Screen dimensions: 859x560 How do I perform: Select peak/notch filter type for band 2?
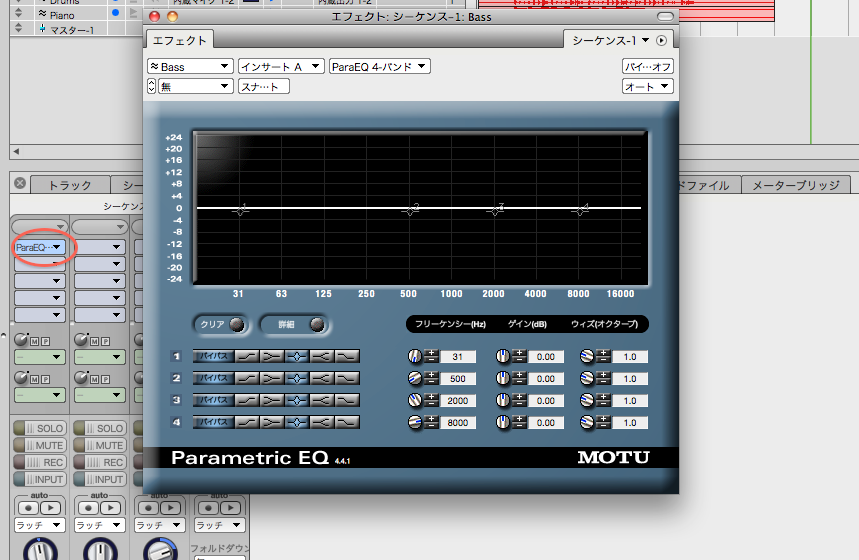(x=297, y=378)
